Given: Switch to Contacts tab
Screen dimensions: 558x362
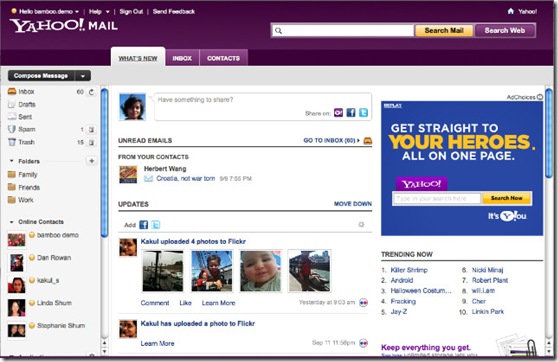Looking at the screenshot, I should coord(223,58).
